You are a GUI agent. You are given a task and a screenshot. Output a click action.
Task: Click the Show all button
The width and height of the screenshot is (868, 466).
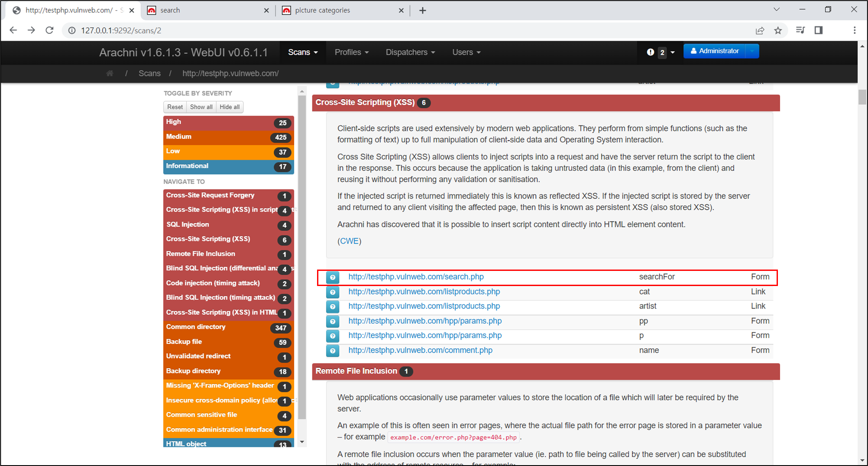(x=201, y=107)
